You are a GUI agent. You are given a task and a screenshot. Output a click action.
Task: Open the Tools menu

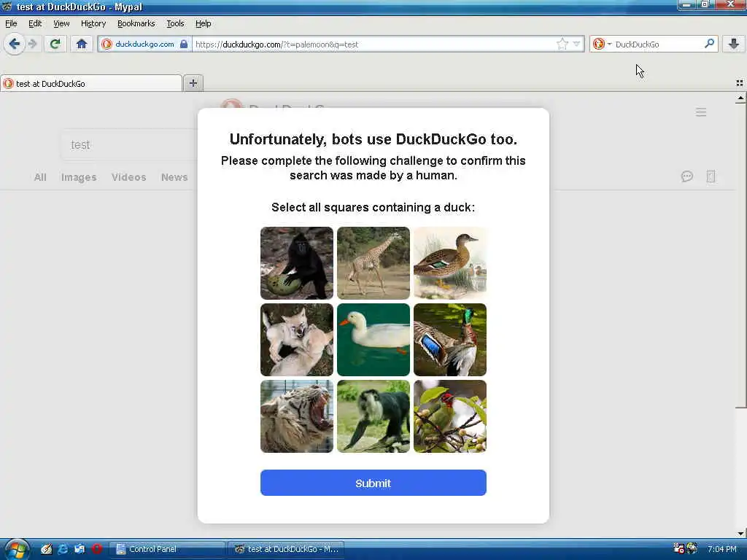[x=175, y=23]
